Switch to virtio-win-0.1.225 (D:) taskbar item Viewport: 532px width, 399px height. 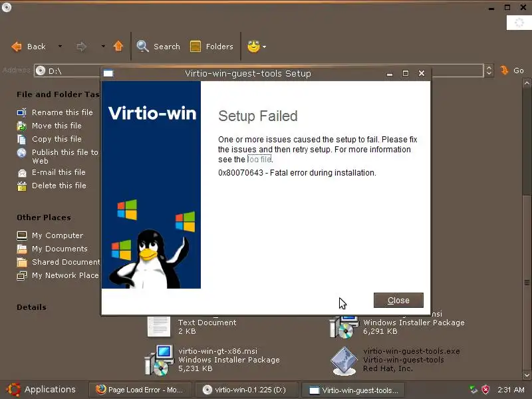coord(245,390)
